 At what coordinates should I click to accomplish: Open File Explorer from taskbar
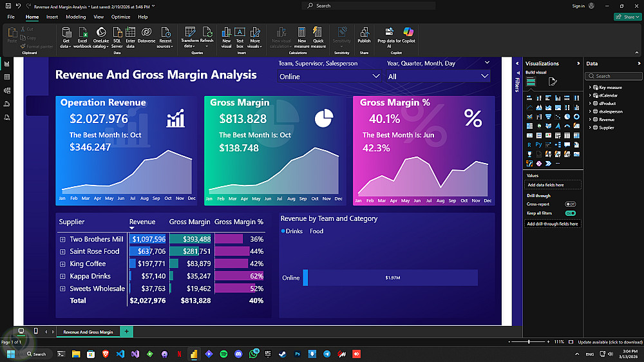76,354
